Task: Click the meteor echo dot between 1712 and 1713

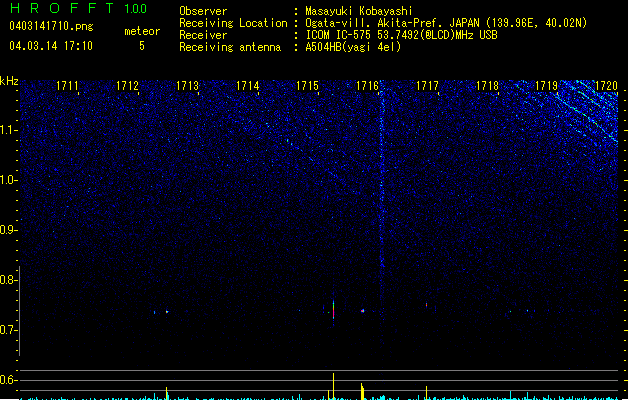Action: (x=167, y=312)
